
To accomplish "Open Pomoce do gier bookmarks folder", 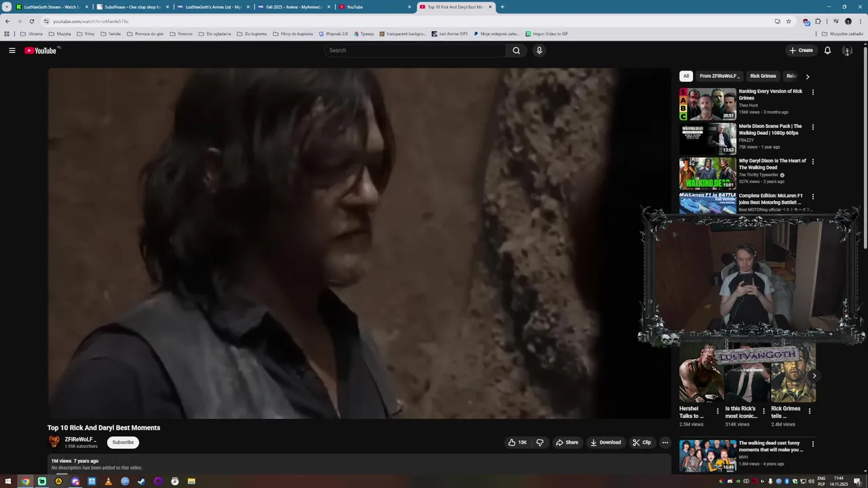I will 145,33.
